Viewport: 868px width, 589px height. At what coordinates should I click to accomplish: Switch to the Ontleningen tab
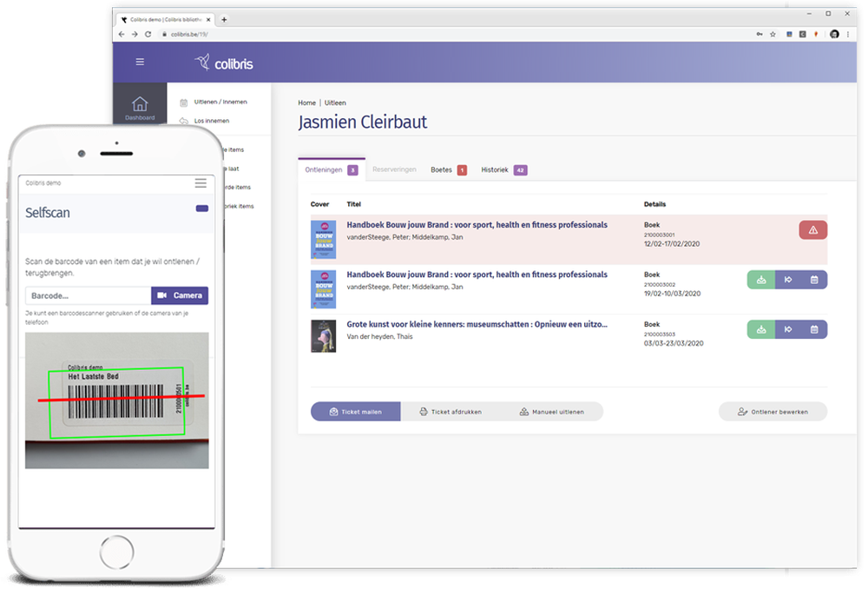331,169
